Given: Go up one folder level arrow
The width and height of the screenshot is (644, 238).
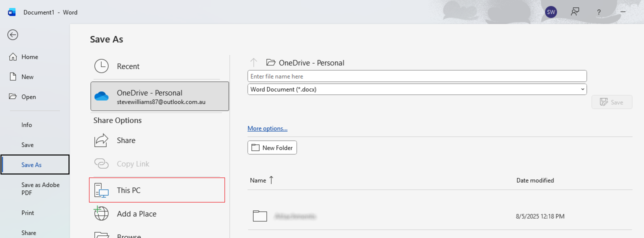Looking at the screenshot, I should (253, 62).
